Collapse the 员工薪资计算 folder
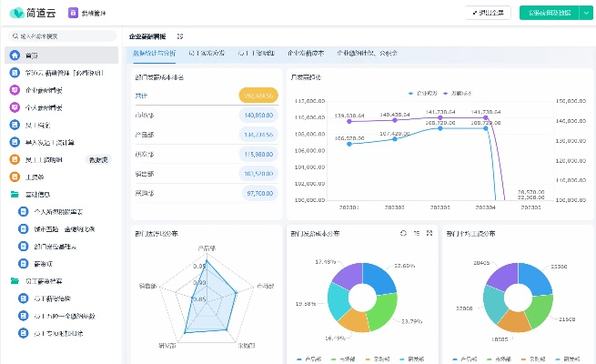Image resolution: width=596 pixels, height=364 pixels. click(x=15, y=281)
